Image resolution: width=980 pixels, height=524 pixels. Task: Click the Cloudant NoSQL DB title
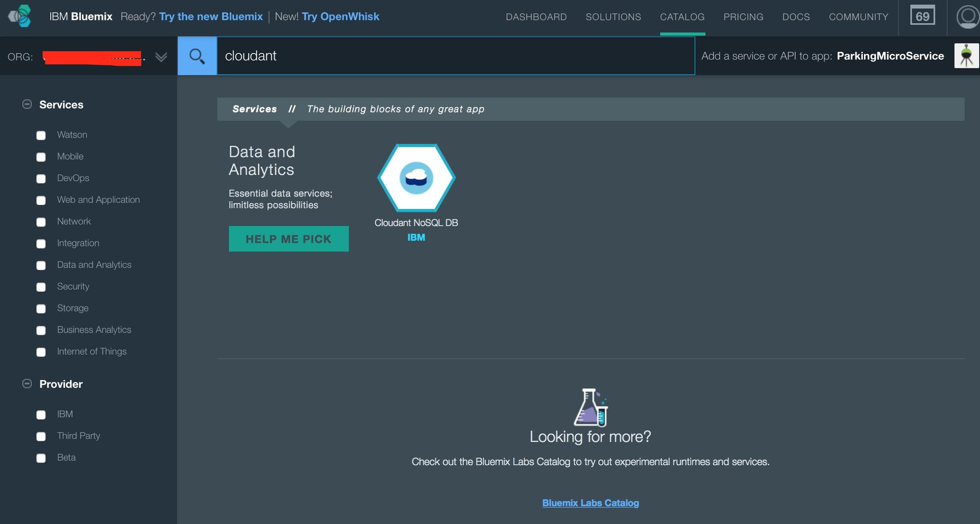416,222
